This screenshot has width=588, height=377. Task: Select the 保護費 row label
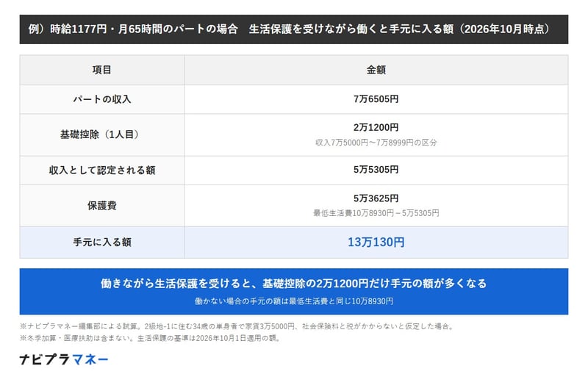click(101, 206)
